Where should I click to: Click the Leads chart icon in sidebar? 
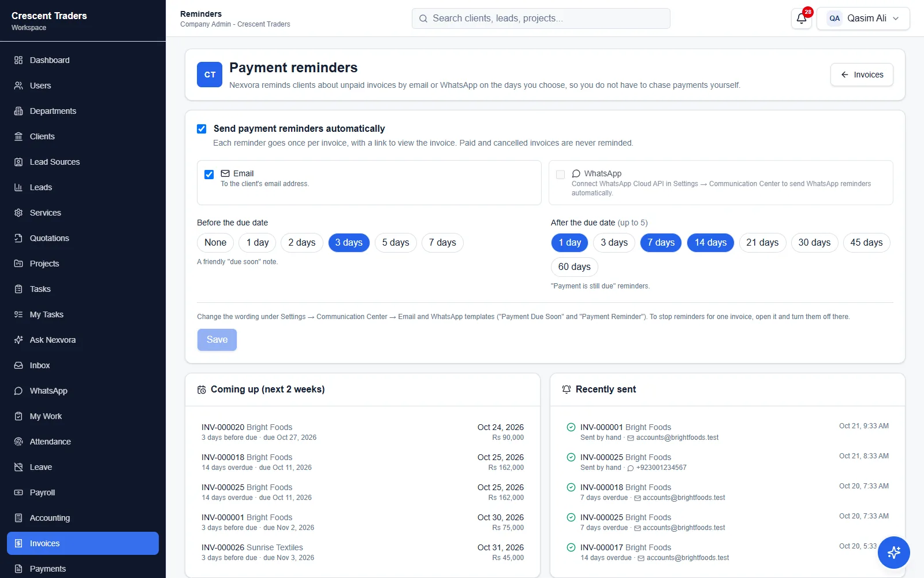coord(18,187)
